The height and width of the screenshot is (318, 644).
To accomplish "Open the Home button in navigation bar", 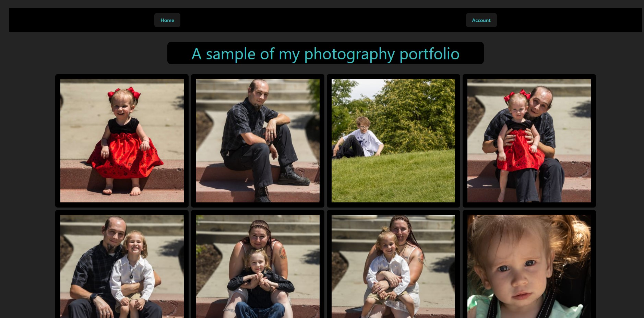I will pos(167,20).
